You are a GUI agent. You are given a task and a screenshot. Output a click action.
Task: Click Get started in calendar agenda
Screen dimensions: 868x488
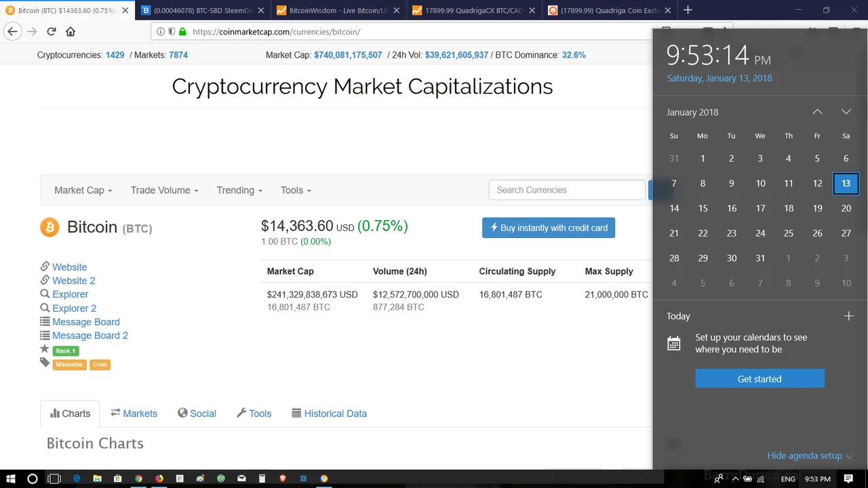point(759,378)
